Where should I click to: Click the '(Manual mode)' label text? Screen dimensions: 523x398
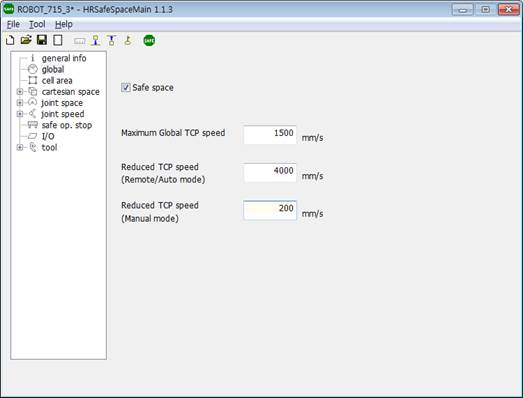pyautogui.click(x=150, y=219)
